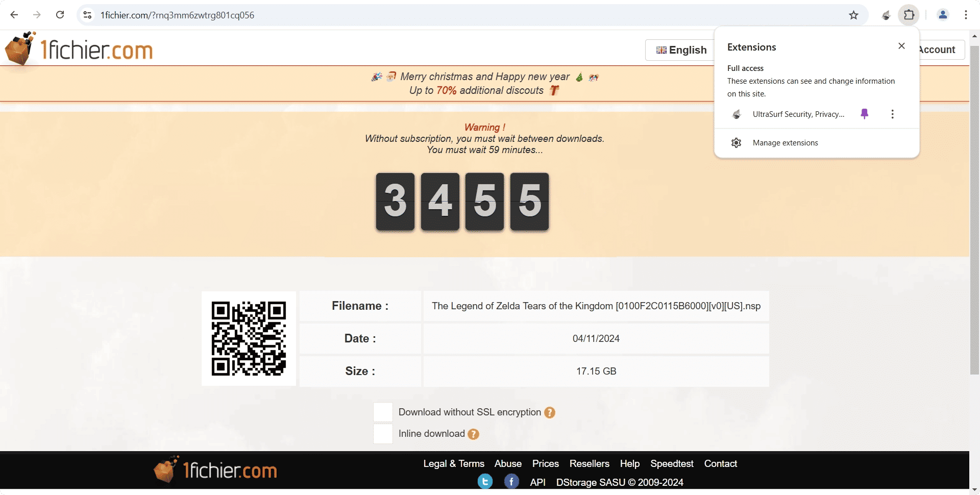Click the date value 04/11/2024
This screenshot has width=980, height=495.
coord(596,338)
